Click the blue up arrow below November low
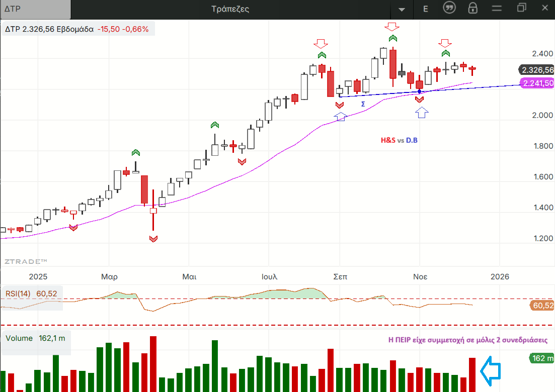The image size is (555, 392). pyautogui.click(x=421, y=113)
